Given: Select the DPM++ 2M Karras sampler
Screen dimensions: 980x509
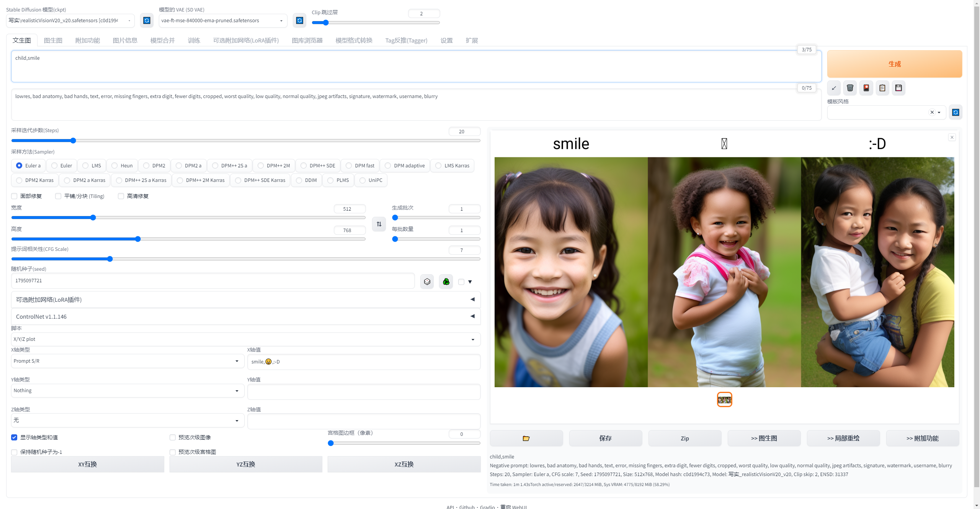Looking at the screenshot, I should (x=180, y=180).
